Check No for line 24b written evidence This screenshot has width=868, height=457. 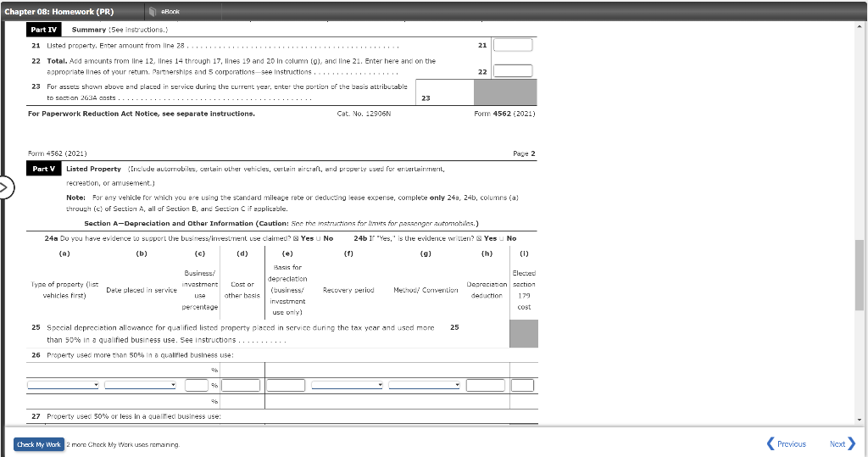coord(502,238)
